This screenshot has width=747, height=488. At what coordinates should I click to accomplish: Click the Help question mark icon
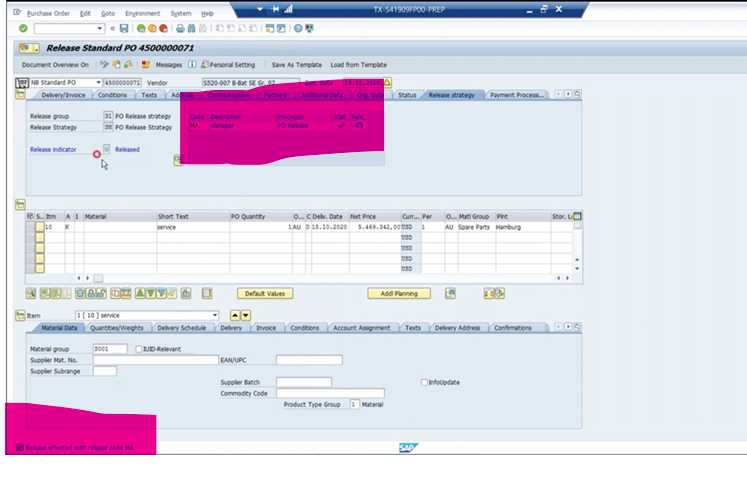point(298,29)
